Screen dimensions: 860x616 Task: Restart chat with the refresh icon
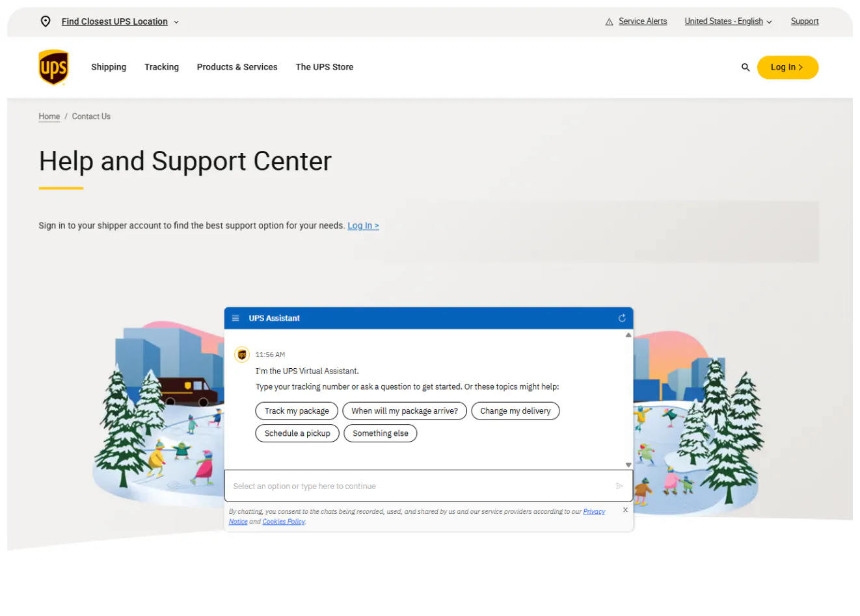[622, 318]
